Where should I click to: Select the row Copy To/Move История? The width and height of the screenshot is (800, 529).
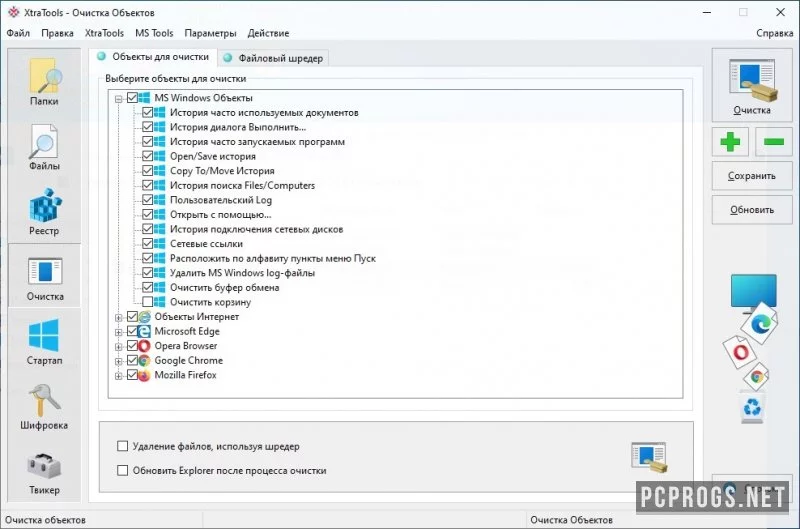[x=222, y=171]
